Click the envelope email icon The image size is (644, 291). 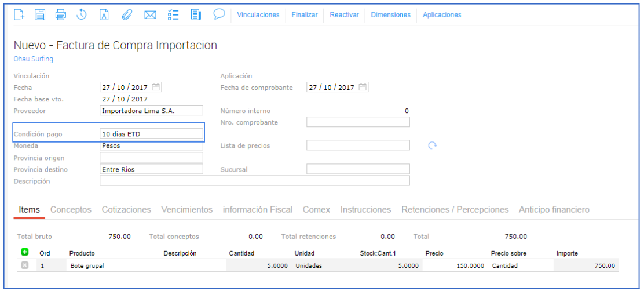[151, 15]
